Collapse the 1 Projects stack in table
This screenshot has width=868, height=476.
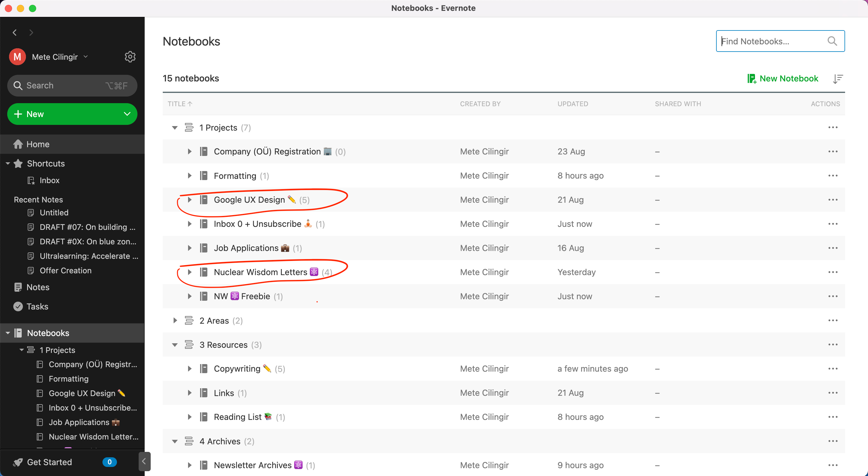(x=175, y=128)
